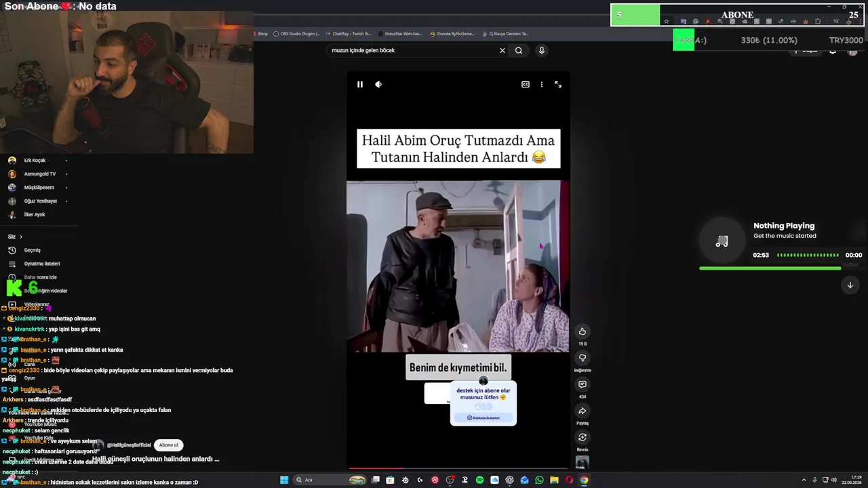Open the system volume speaker icon
The image size is (868, 488).
pos(833,480)
